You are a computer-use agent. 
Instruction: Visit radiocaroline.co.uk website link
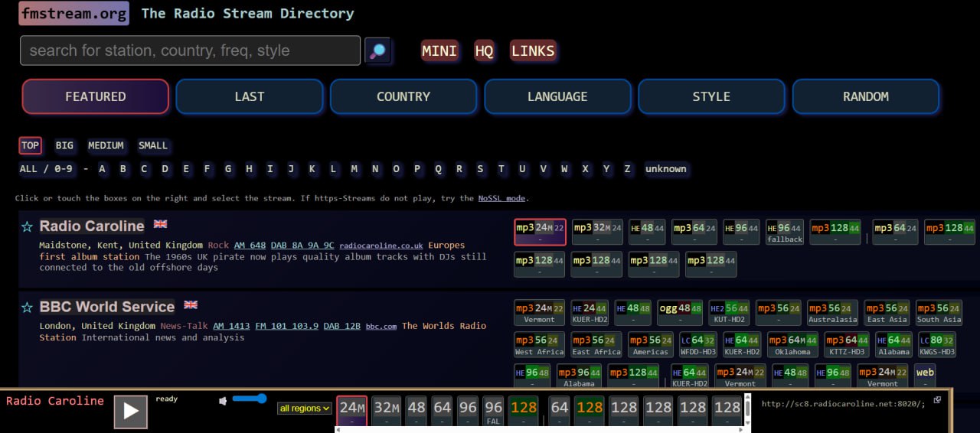pos(381,246)
